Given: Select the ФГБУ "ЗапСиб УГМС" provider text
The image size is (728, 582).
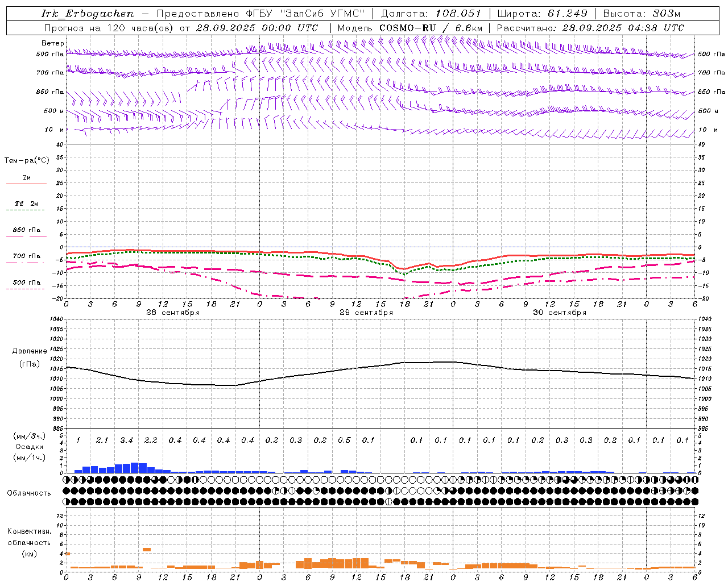Looking at the screenshot, I should coord(305,14).
